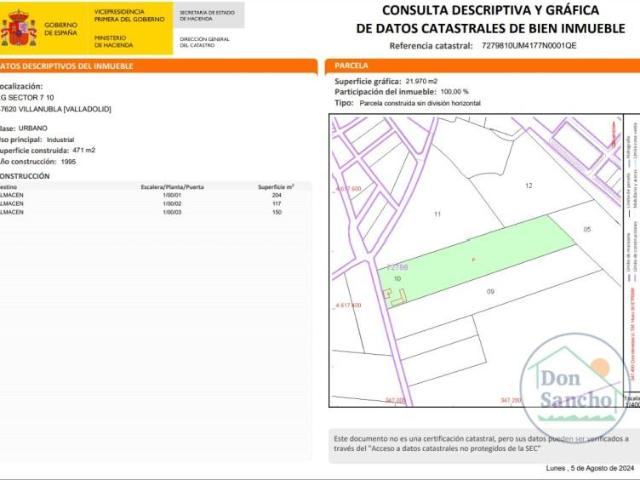This screenshot has width=640, height=480.
Task: Select table cell '1/00/03'
Action: point(172,212)
